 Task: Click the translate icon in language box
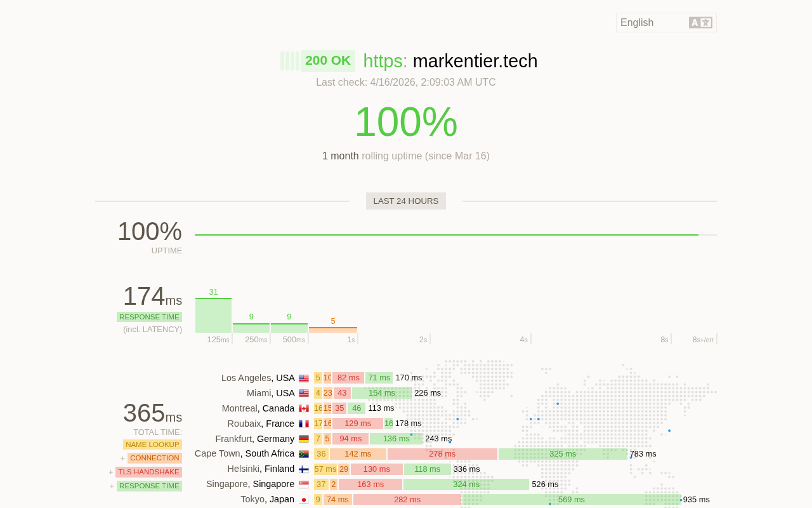(x=700, y=23)
